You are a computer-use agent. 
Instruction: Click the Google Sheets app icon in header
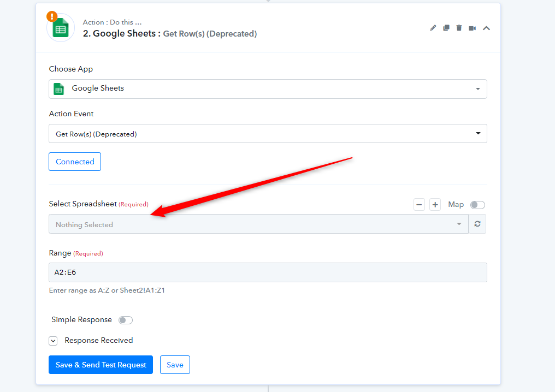coord(61,28)
